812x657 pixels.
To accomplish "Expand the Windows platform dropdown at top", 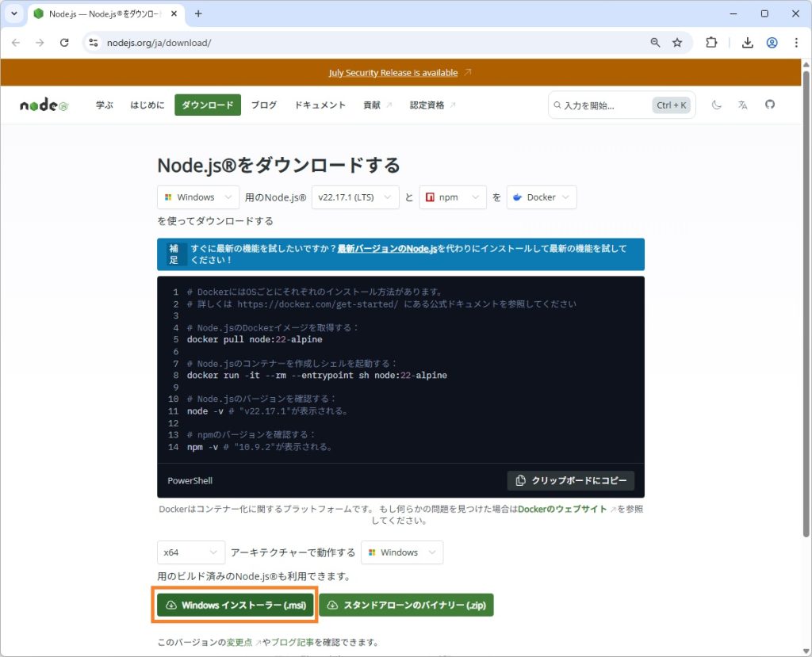I will (x=198, y=197).
